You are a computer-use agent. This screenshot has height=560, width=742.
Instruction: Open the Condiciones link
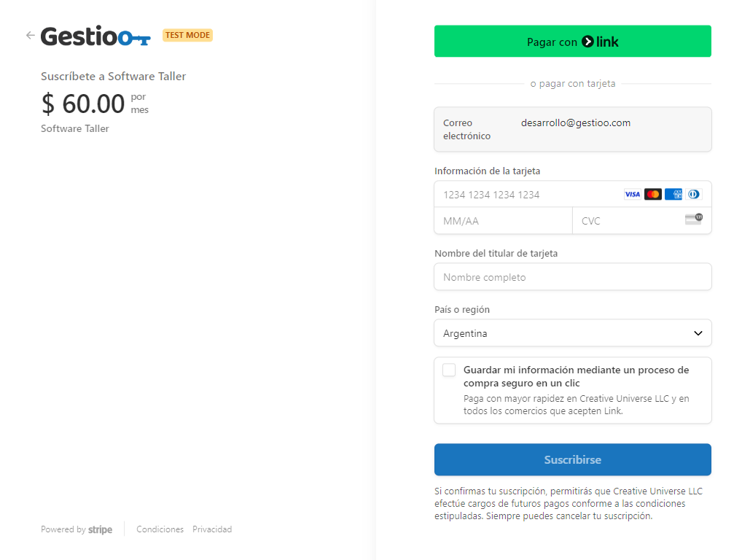coord(160,529)
